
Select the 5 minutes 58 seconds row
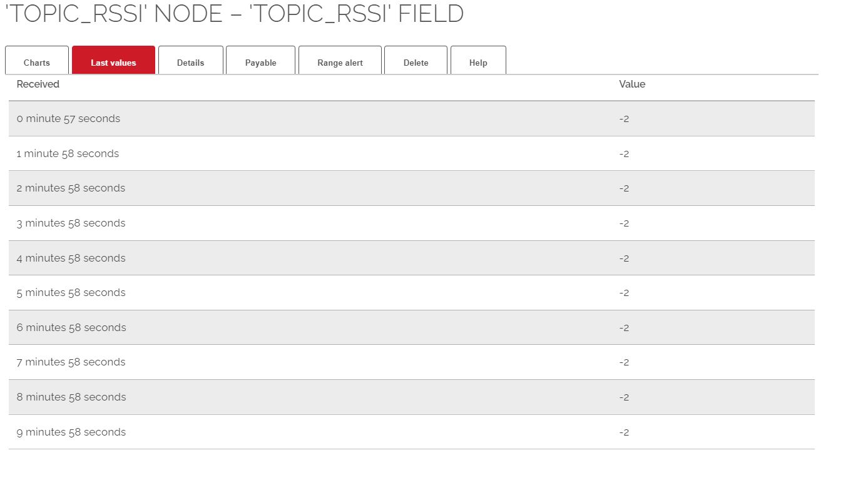(71, 293)
